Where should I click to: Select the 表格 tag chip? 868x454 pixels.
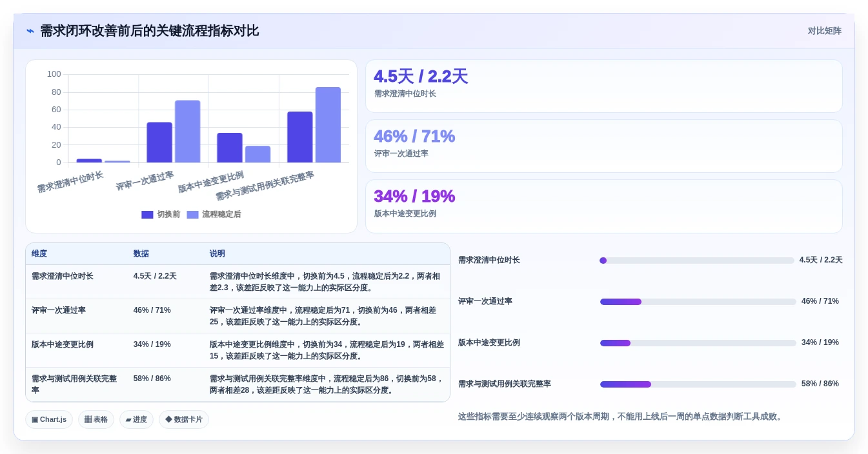coord(96,420)
